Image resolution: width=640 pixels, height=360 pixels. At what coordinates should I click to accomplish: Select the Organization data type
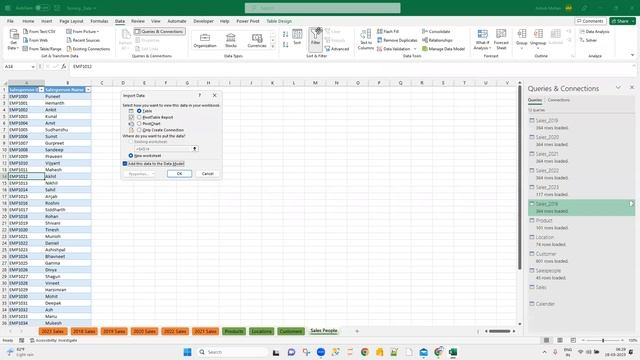[205, 40]
